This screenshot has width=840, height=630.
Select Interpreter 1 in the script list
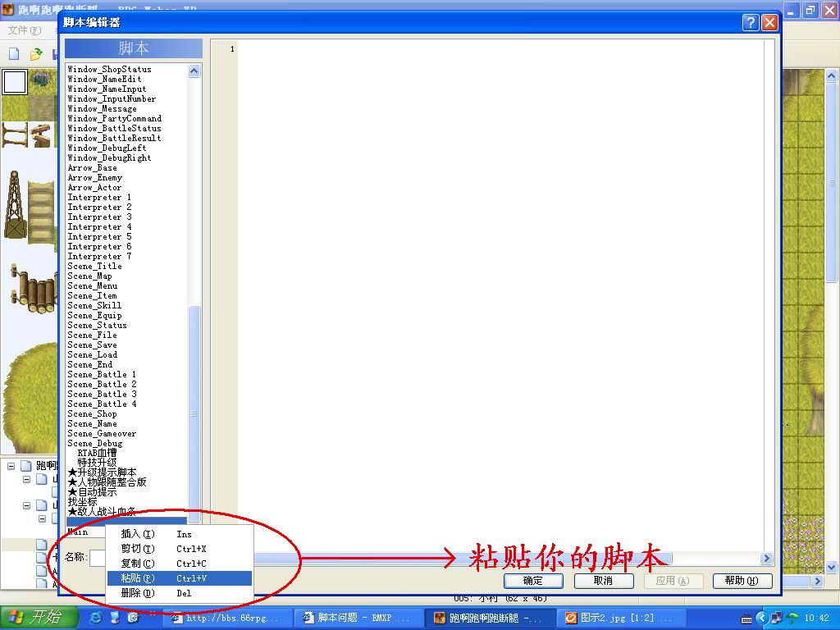[99, 197]
